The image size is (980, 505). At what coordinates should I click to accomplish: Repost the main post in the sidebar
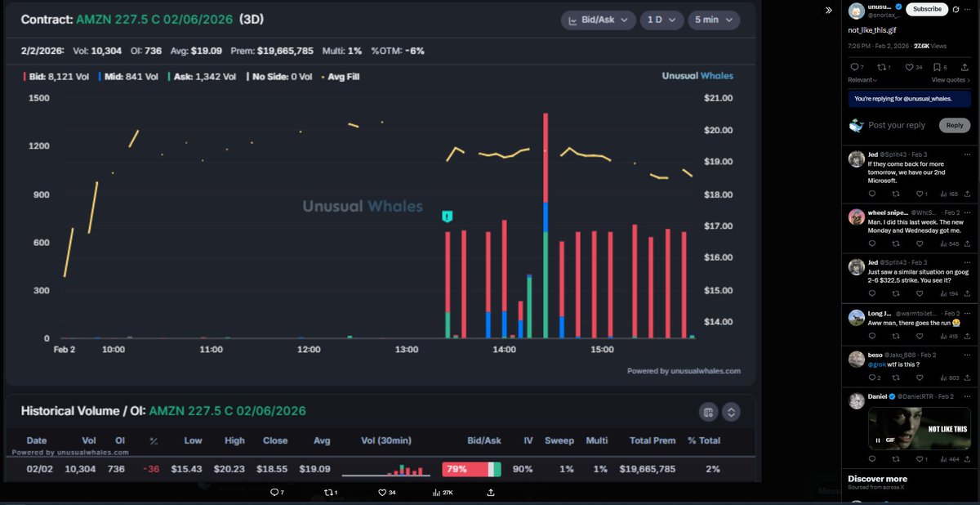coord(880,67)
